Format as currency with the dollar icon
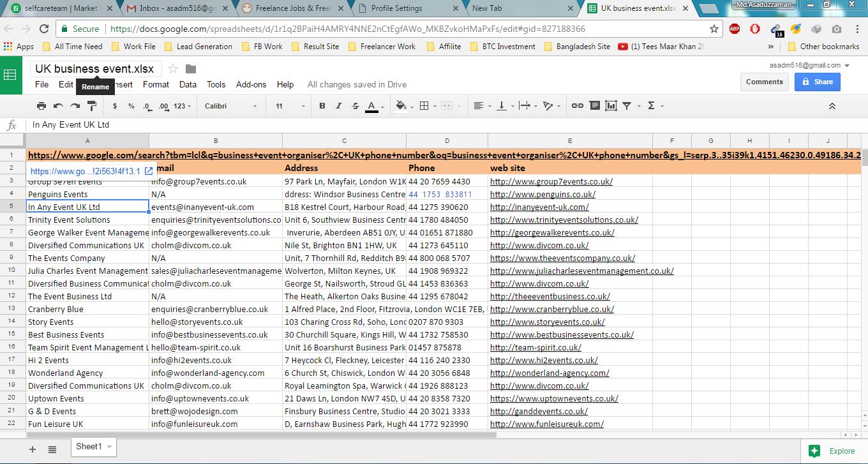Screen dimensions: 868x464 pos(115,106)
